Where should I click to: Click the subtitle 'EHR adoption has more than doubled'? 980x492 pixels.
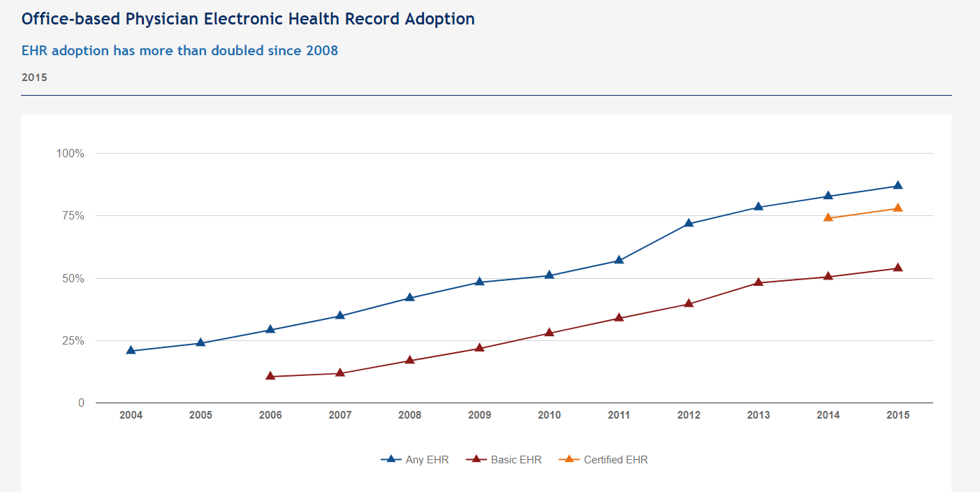[180, 51]
